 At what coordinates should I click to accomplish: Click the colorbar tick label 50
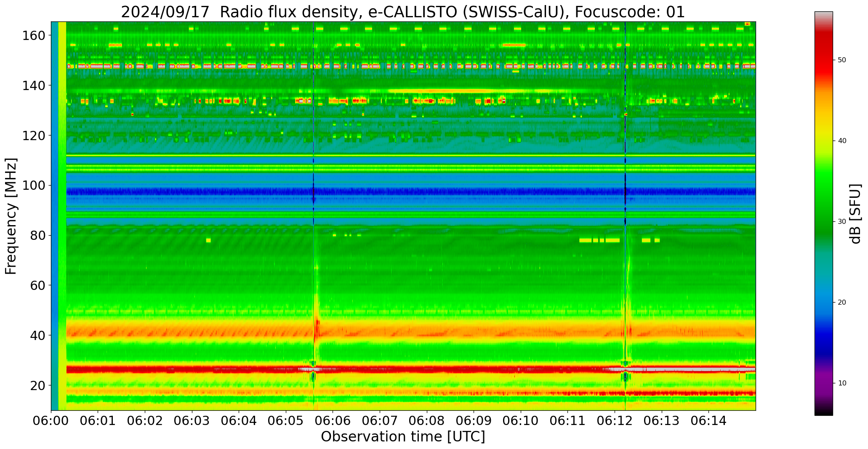click(x=842, y=60)
